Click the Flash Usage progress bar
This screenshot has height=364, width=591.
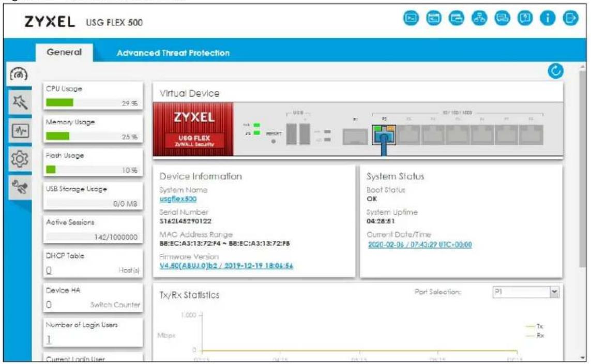[92, 170]
